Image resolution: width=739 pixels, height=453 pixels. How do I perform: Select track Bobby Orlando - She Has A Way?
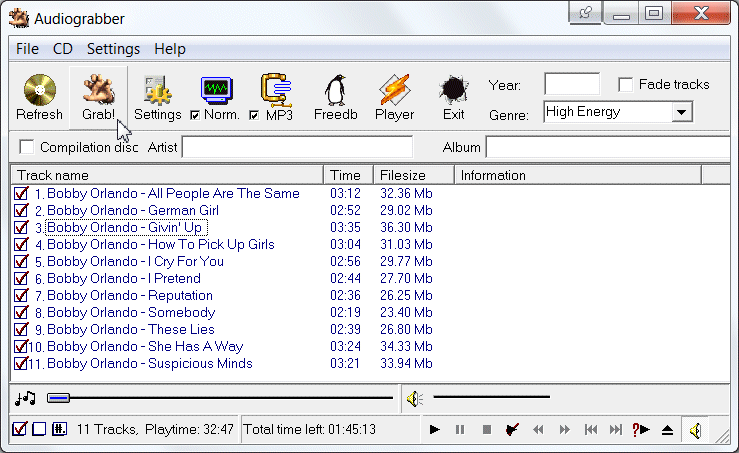(x=145, y=346)
